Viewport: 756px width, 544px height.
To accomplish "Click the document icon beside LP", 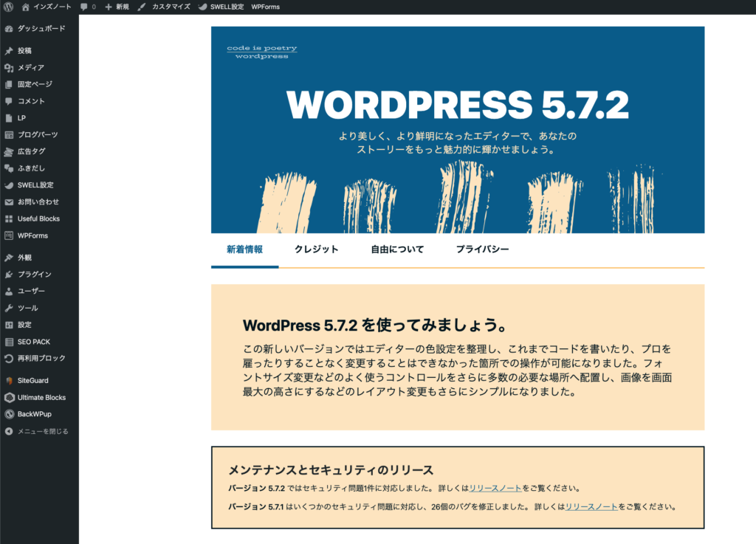I will click(x=9, y=118).
